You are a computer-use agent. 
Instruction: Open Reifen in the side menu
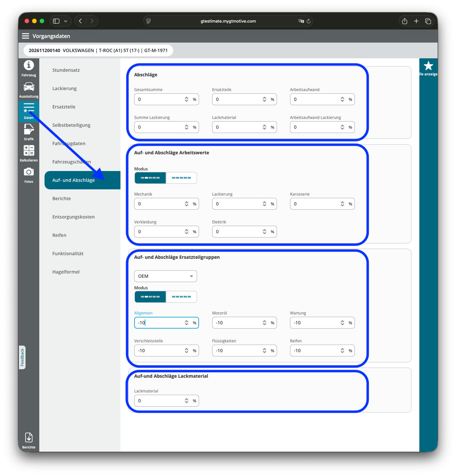(x=82, y=235)
